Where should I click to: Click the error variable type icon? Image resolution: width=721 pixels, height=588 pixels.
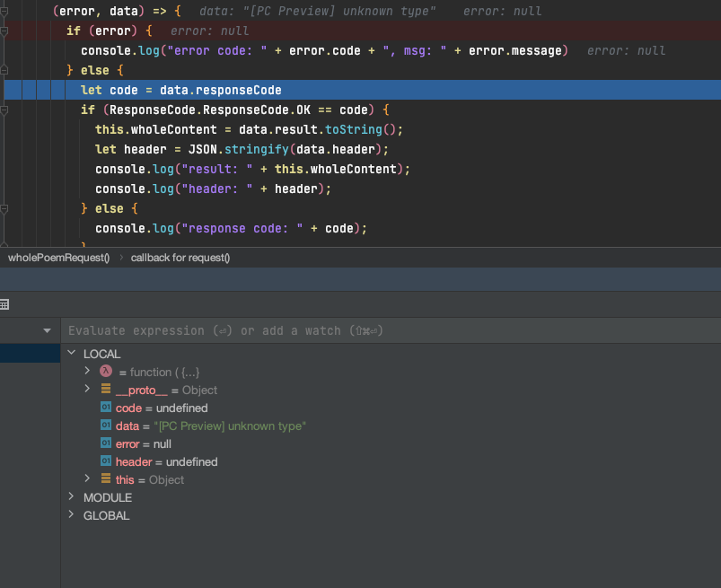pyautogui.click(x=106, y=443)
